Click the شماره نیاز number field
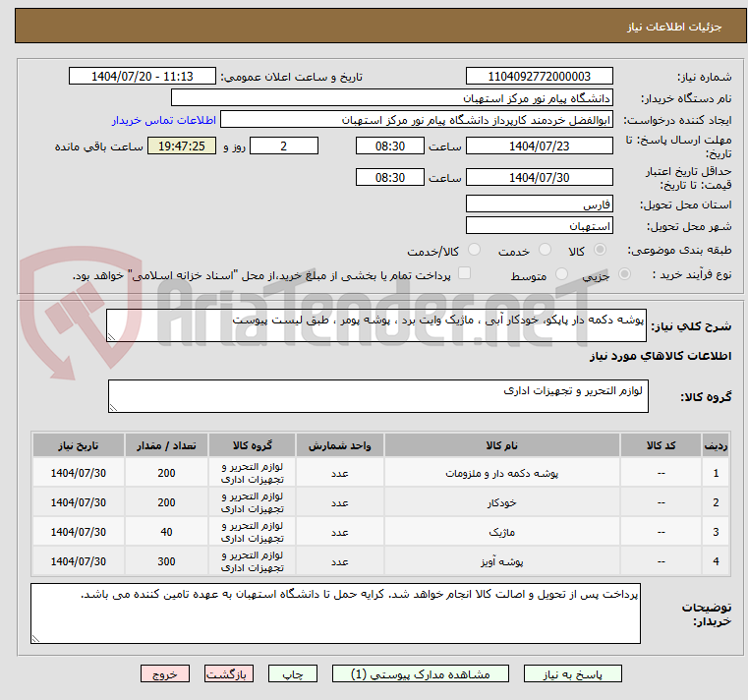748x700 pixels. coord(539,77)
